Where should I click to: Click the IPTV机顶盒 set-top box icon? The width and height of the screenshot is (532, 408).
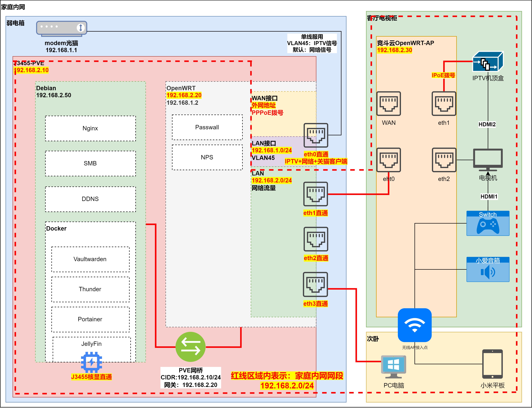[488, 61]
